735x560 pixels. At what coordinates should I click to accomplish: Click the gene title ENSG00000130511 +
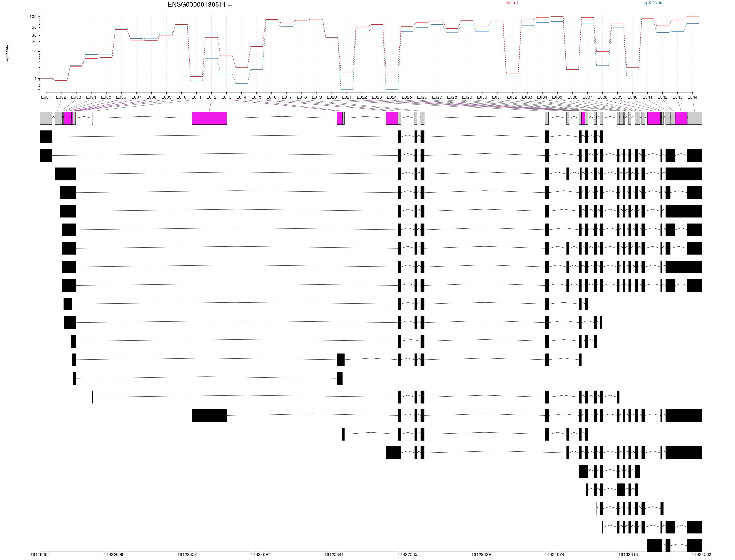pos(200,5)
